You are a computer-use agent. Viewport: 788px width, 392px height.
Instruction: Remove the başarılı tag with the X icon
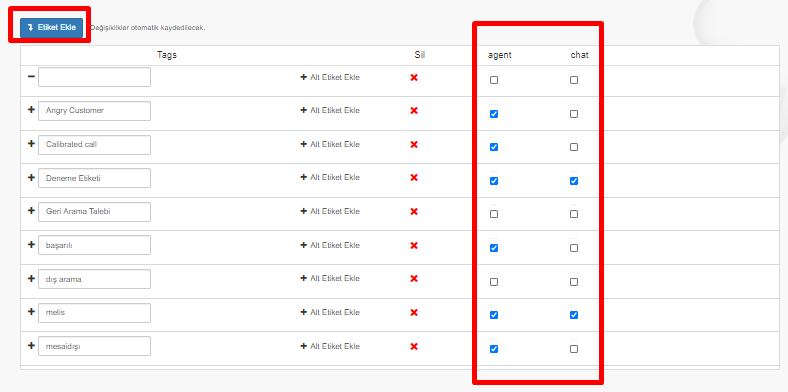[414, 245]
